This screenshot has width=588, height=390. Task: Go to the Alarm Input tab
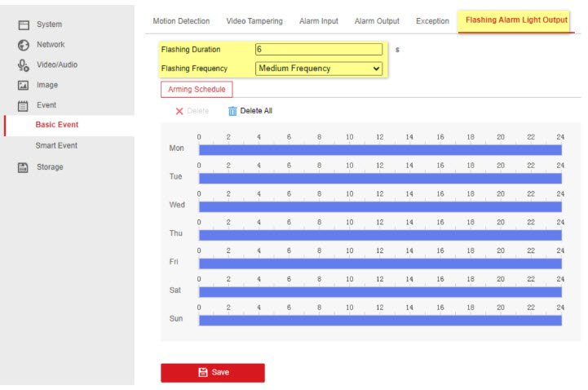point(319,21)
